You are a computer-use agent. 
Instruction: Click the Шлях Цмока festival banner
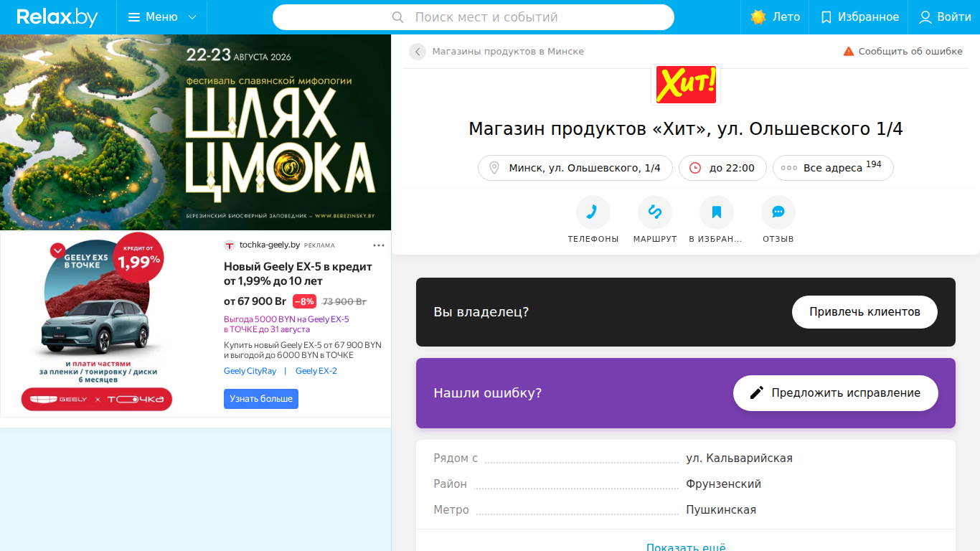coord(195,132)
